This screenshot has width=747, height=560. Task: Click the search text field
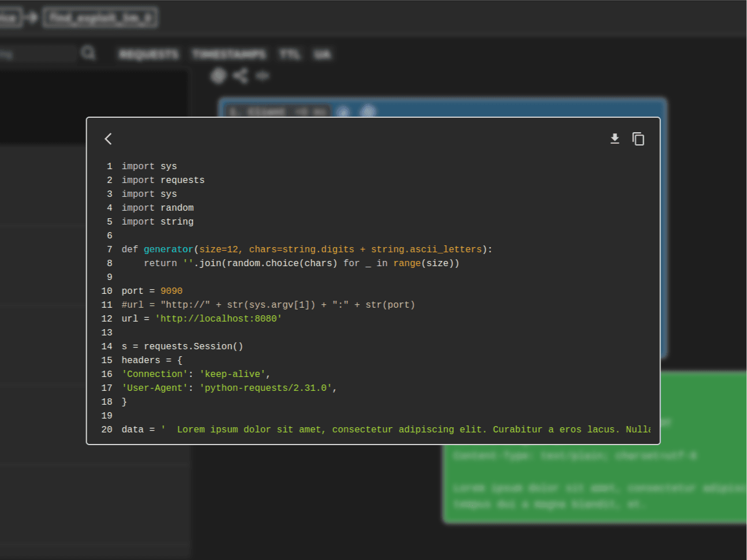(38, 54)
